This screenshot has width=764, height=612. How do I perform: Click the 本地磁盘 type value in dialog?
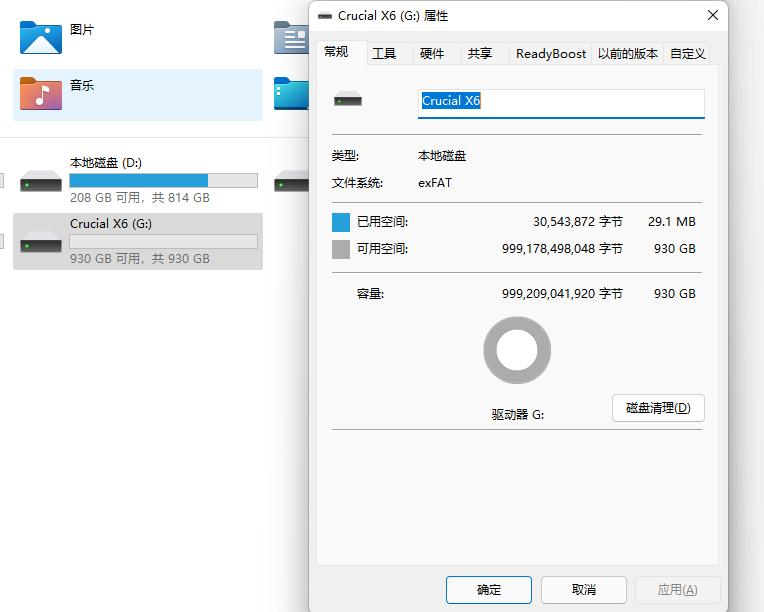[442, 156]
